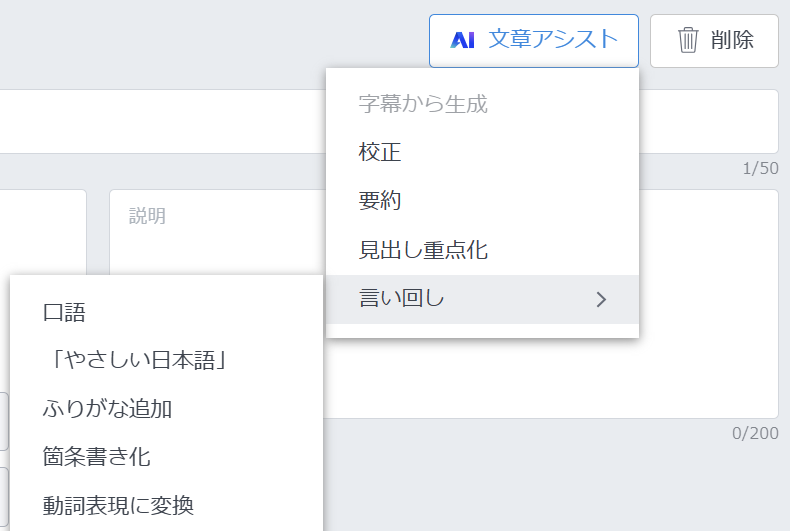Pick 見出し重点化 from the menu
The width and height of the screenshot is (790, 531).
(423, 250)
